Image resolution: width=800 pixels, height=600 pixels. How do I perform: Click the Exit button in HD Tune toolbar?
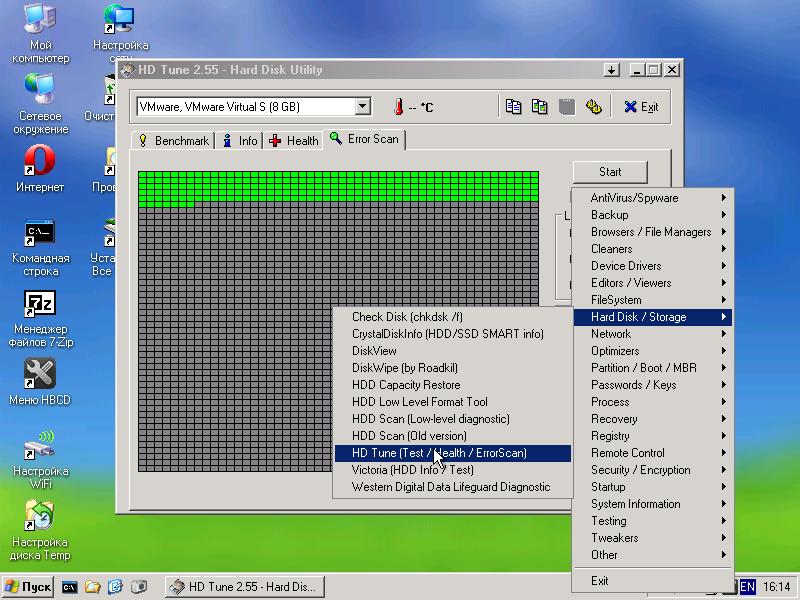pos(641,107)
